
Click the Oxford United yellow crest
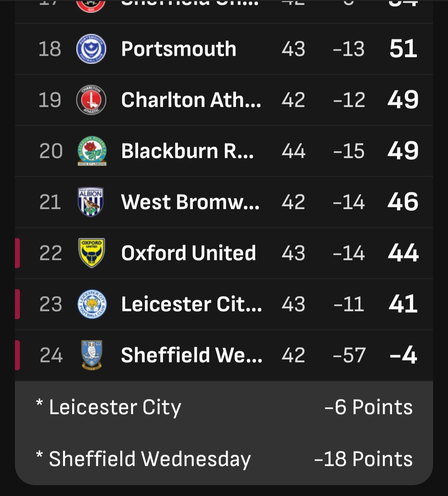coord(92,253)
